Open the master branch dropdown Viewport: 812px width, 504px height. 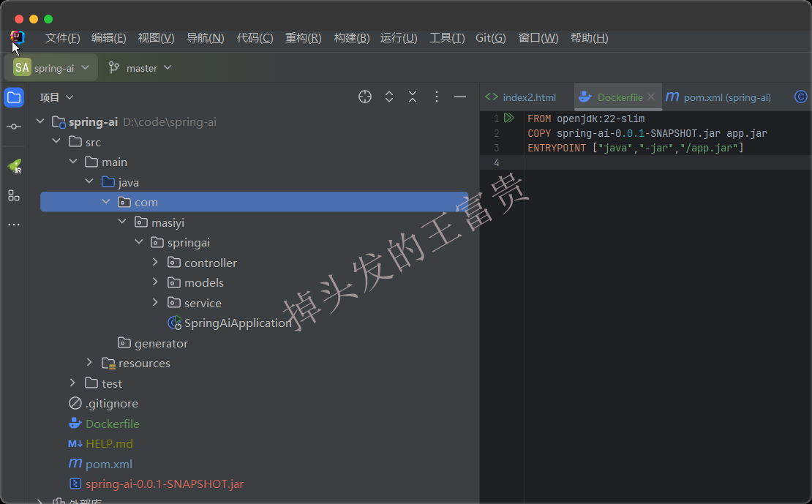coord(140,68)
